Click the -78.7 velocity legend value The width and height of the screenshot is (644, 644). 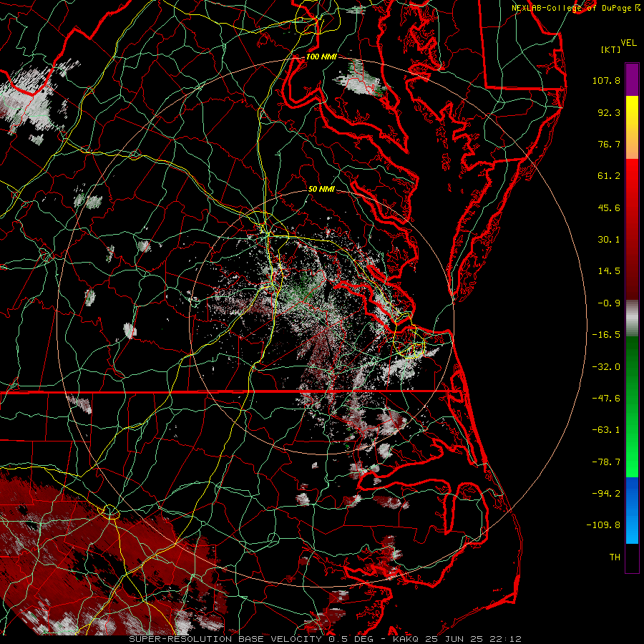click(x=606, y=462)
